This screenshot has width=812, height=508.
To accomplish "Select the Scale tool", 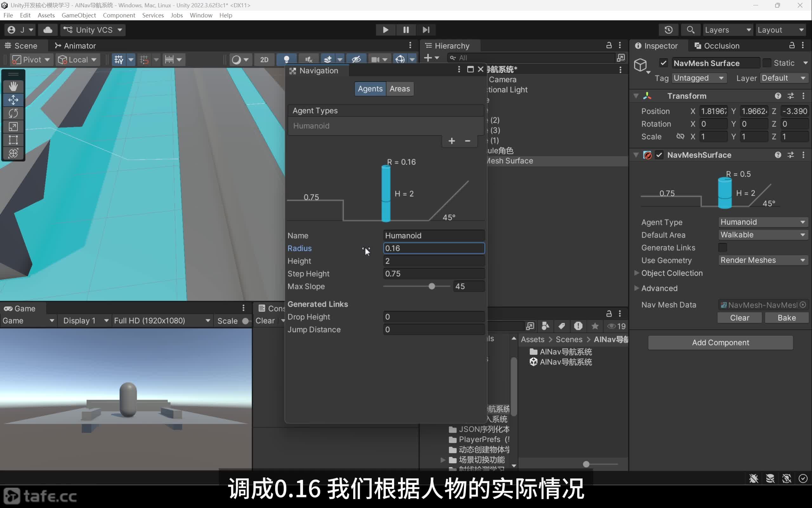I will point(13,127).
